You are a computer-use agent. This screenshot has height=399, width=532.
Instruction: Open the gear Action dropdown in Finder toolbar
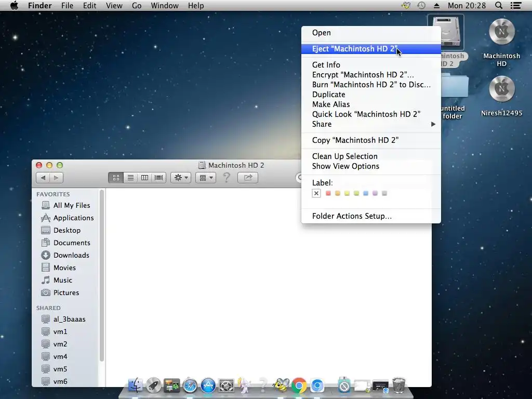[181, 178]
